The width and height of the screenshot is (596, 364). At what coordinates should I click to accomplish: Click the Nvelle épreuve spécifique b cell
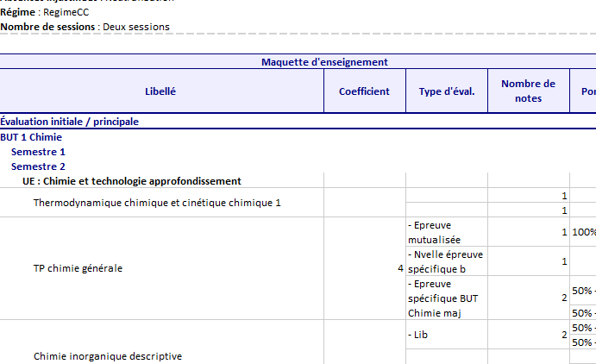pos(446,261)
